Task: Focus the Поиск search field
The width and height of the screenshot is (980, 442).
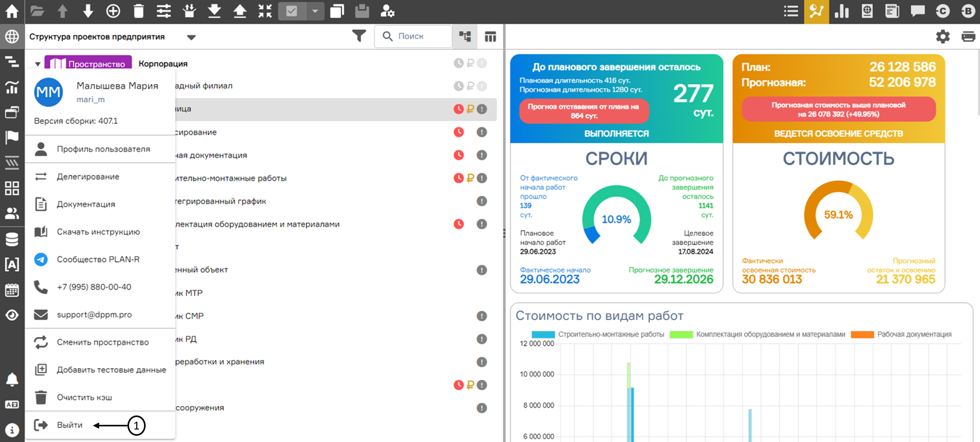Action: click(413, 36)
